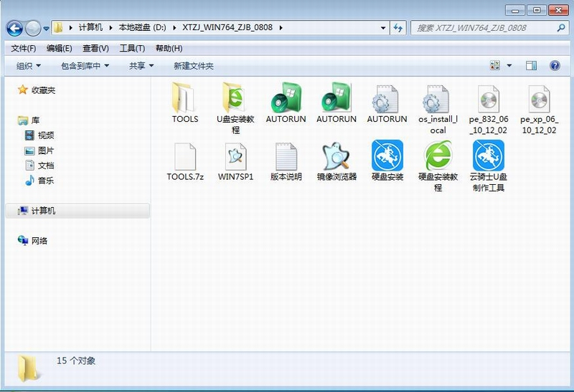The width and height of the screenshot is (574, 392).
Task: Click the back navigation button
Action: coord(15,28)
